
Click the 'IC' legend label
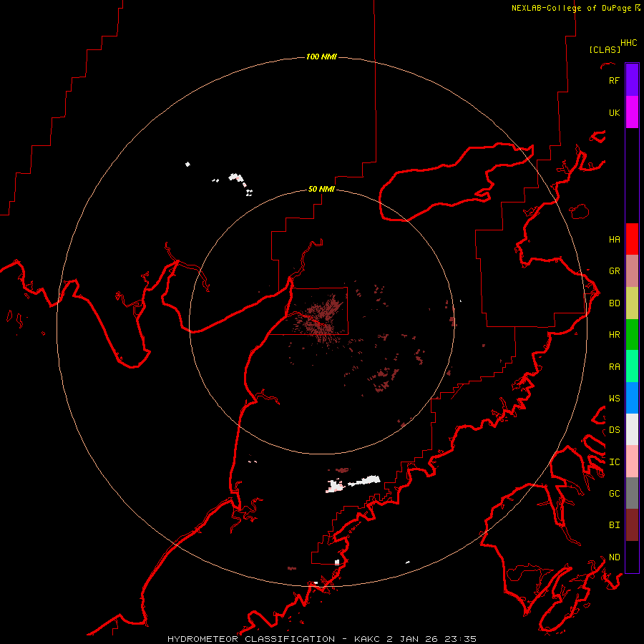(x=614, y=462)
